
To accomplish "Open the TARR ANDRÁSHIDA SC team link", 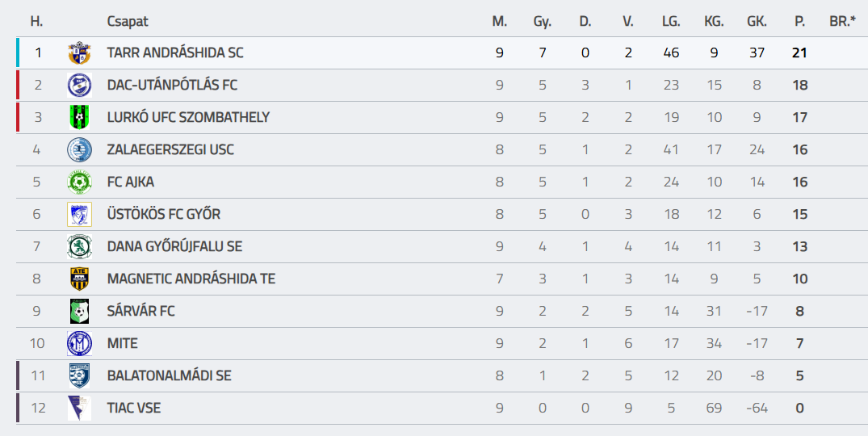I will coord(175,53).
